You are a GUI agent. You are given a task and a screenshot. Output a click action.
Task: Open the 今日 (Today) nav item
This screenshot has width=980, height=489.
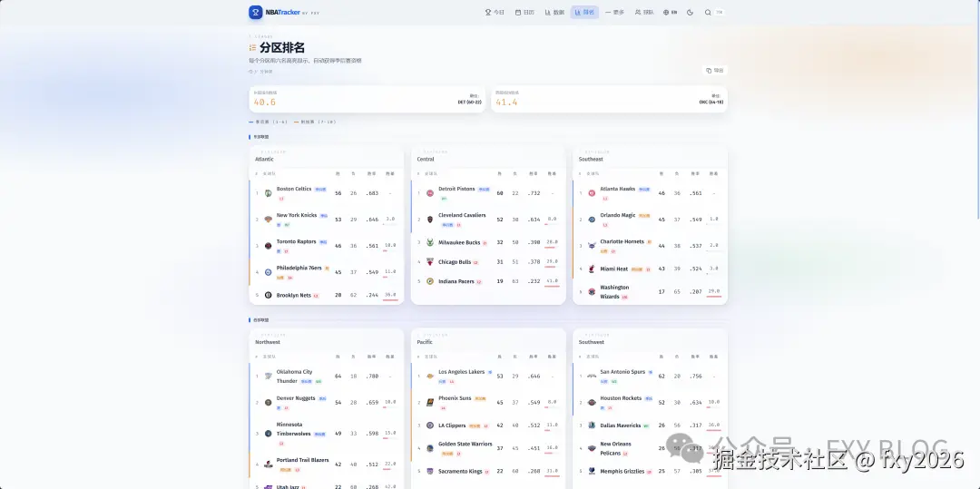click(x=495, y=13)
